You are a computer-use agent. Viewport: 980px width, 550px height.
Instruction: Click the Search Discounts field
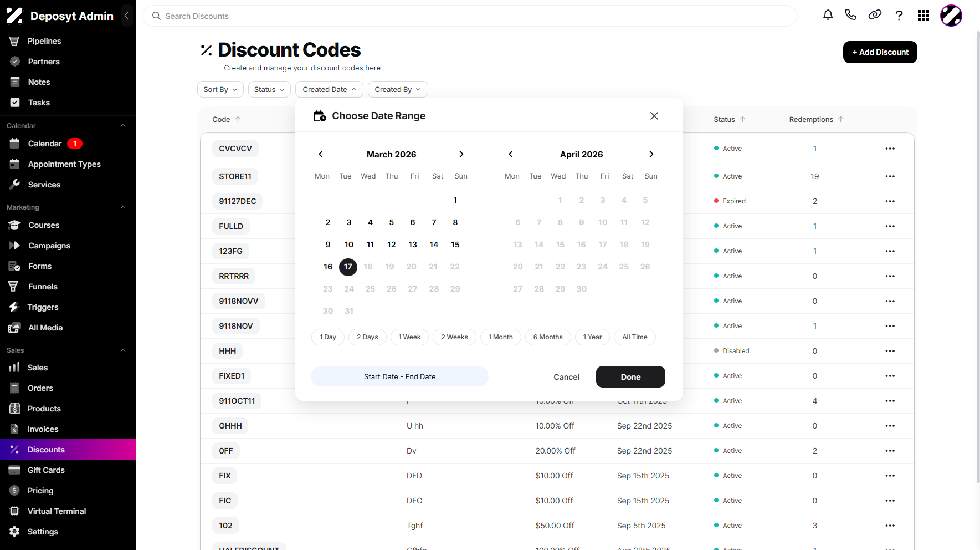tap(470, 16)
